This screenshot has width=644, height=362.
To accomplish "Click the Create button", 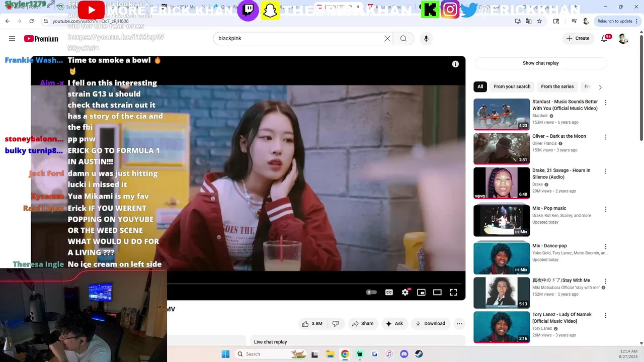I will pyautogui.click(x=577, y=38).
